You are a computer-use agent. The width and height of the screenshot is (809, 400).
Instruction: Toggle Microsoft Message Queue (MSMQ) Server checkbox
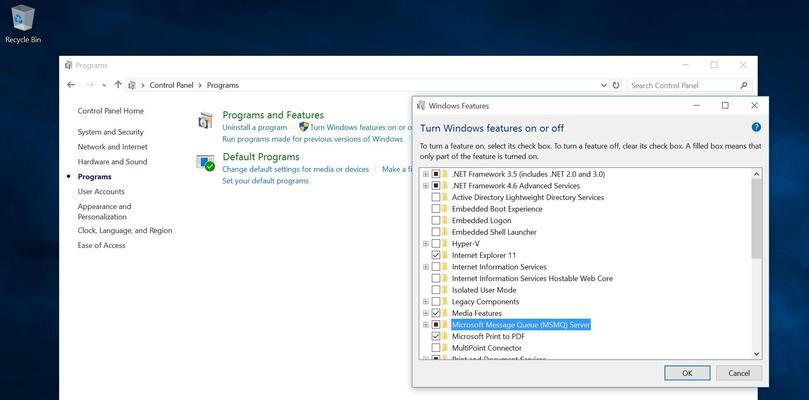click(x=436, y=325)
